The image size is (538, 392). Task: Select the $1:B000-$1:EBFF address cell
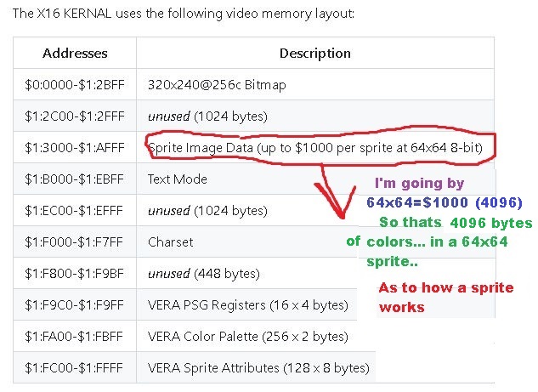pyautogui.click(x=75, y=179)
